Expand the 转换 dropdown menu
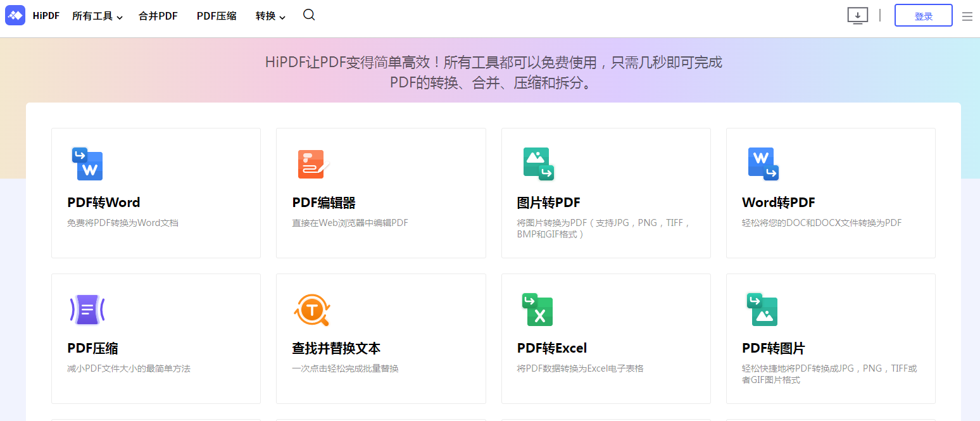The height and width of the screenshot is (421, 980). coord(270,16)
